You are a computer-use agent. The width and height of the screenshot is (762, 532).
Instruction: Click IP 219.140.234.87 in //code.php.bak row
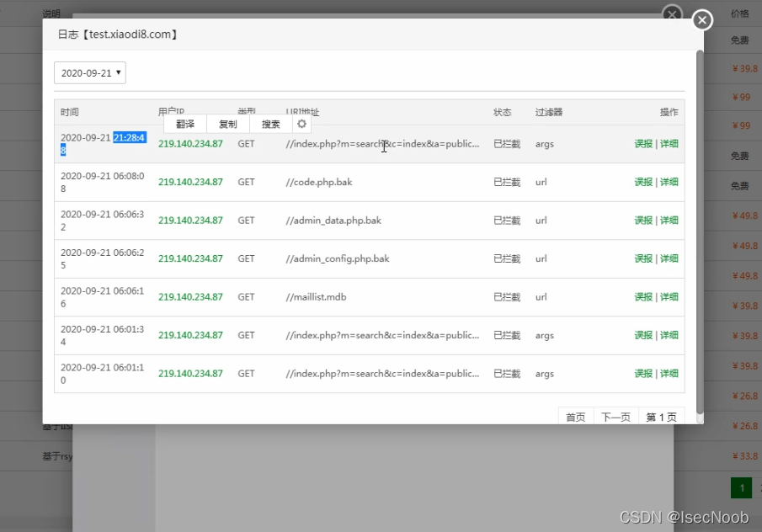[190, 182]
